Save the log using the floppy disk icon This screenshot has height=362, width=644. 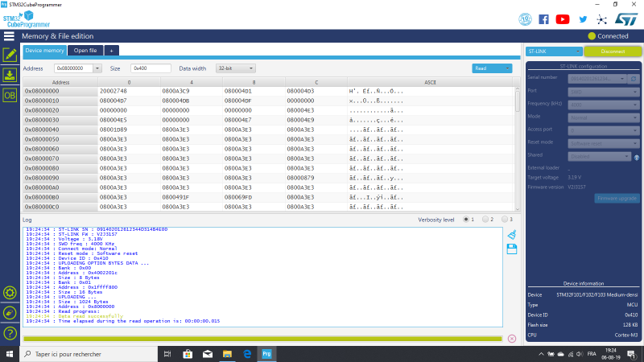coord(511,249)
